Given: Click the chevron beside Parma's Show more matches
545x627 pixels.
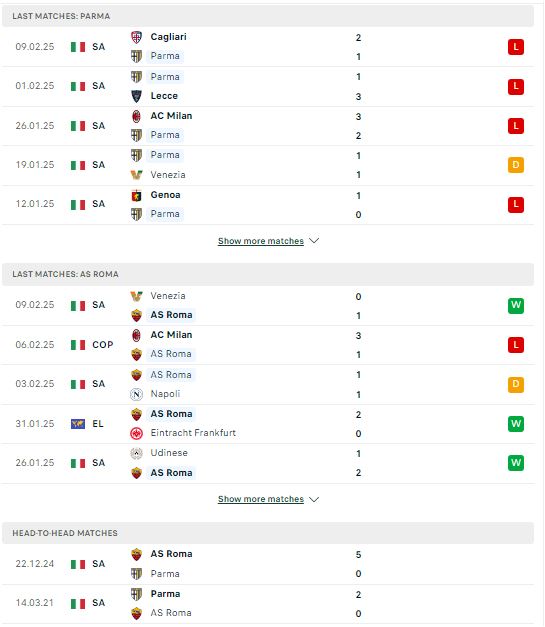Looking at the screenshot, I should pyautogui.click(x=314, y=241).
